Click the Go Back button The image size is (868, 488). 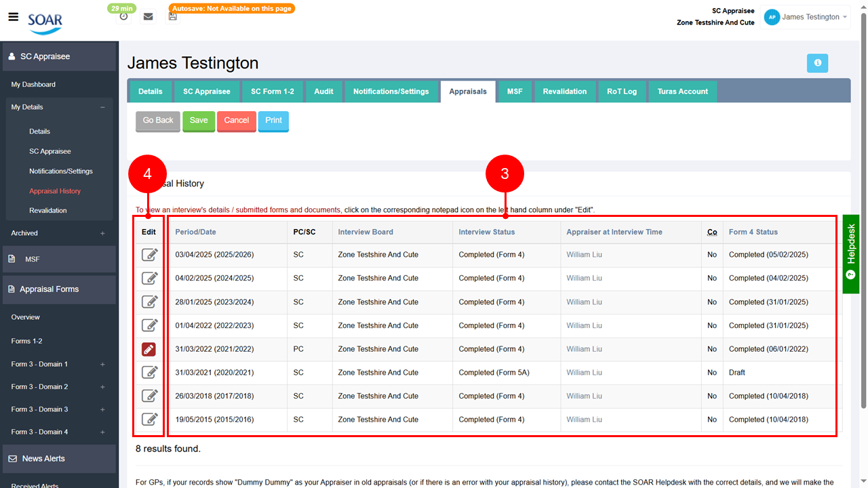tap(158, 121)
